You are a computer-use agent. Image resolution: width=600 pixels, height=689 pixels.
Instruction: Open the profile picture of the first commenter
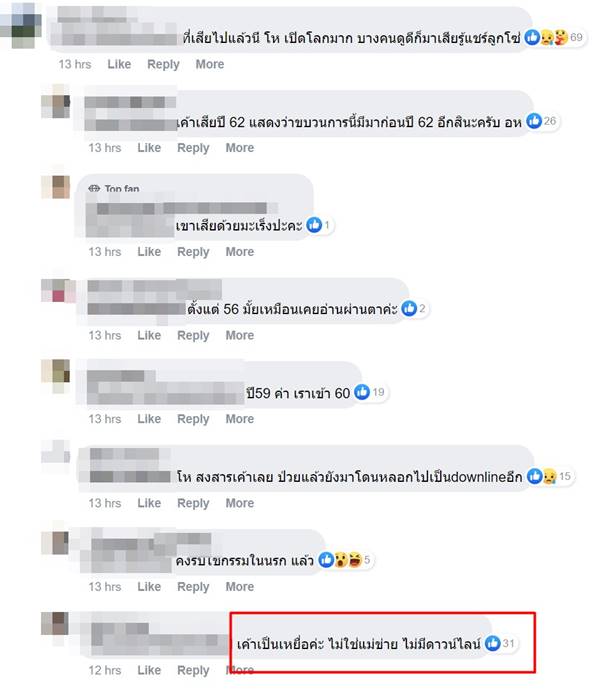(x=22, y=25)
